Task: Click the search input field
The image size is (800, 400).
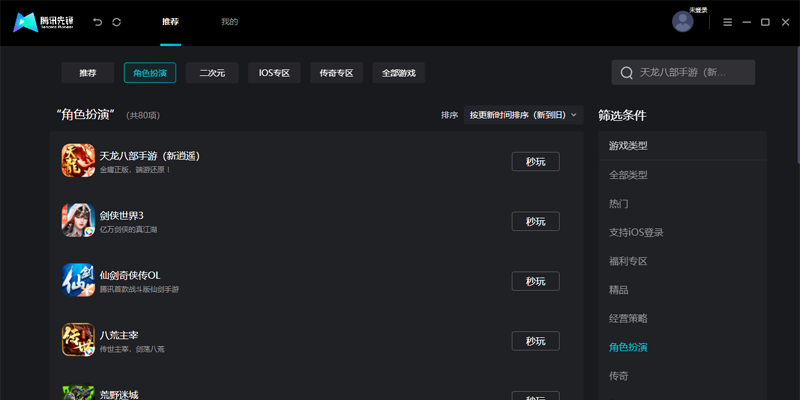Action: [x=683, y=72]
